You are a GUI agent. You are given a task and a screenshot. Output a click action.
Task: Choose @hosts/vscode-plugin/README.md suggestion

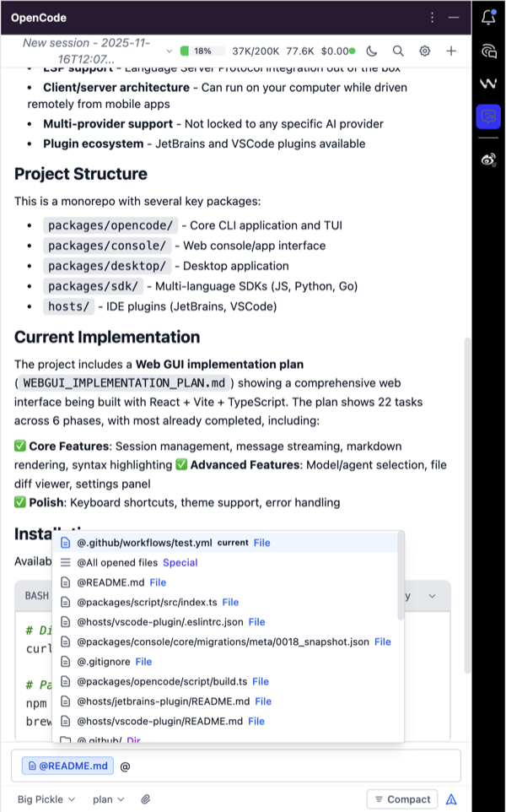click(x=228, y=722)
